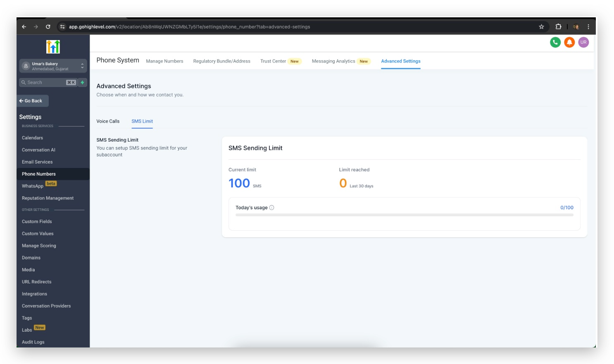Click the Phone System page title
614x364 pixels.
(x=118, y=60)
